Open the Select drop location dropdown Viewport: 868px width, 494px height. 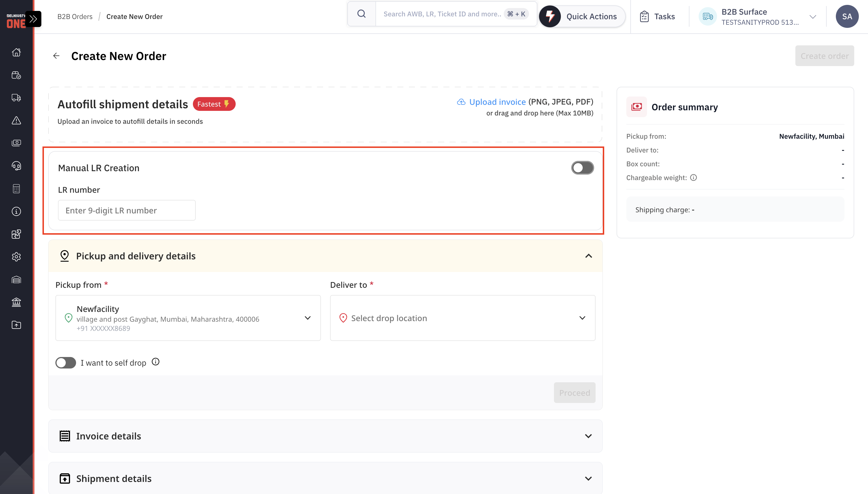(462, 318)
